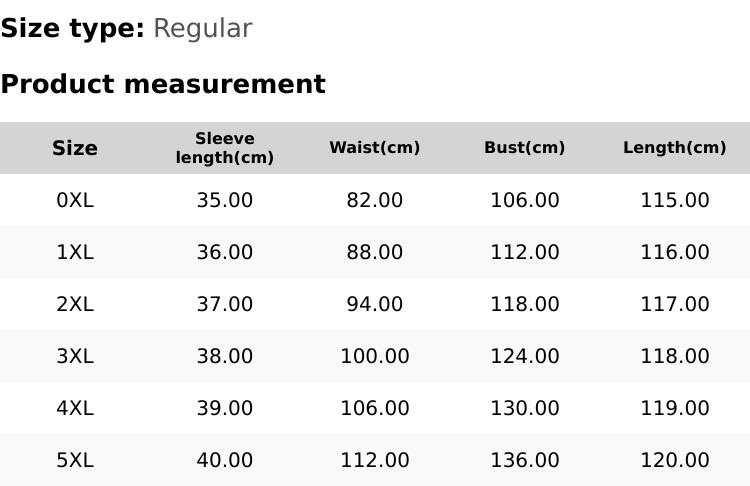Select the 5XL size row label
This screenshot has height=486, width=750.
point(75,460)
